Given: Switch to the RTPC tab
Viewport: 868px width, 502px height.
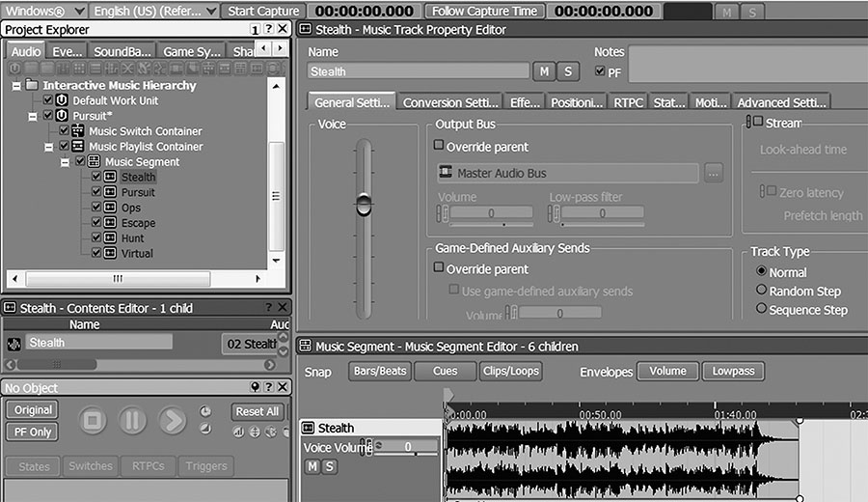Looking at the screenshot, I should (x=628, y=102).
